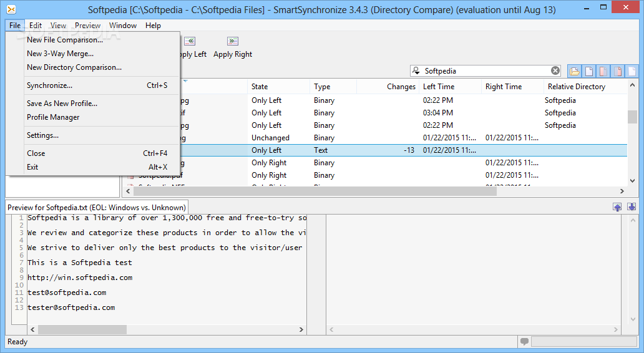Sort by the State column header
The height and width of the screenshot is (353, 644).
(x=278, y=87)
